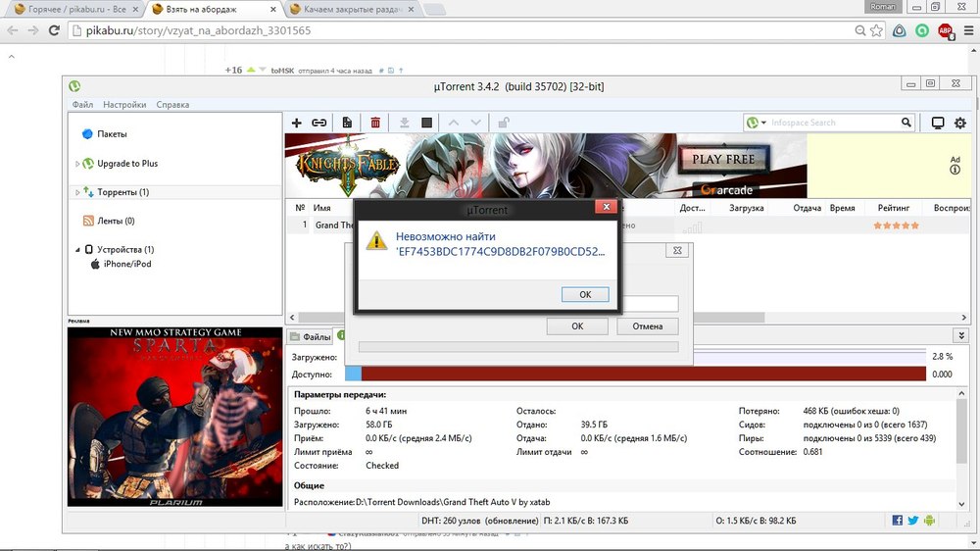The image size is (980, 551).
Task: Expand the Торренты (1) tree node
Action: 77,192
